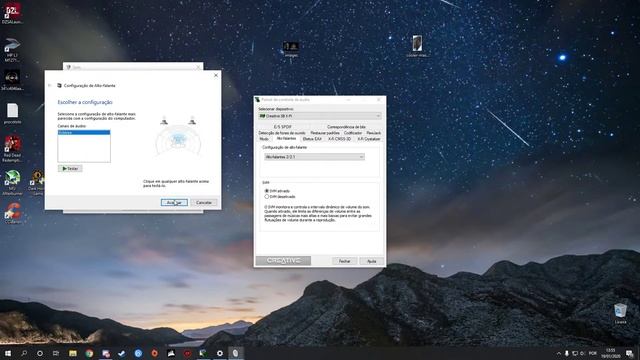Click the clock and date in taskbar
This screenshot has width=640, height=360.
point(611,353)
